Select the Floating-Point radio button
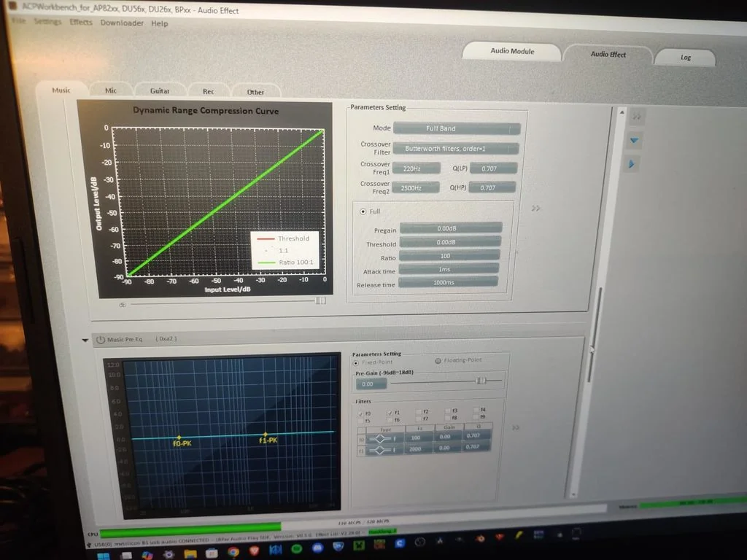Image resolution: width=747 pixels, height=560 pixels. click(x=438, y=361)
